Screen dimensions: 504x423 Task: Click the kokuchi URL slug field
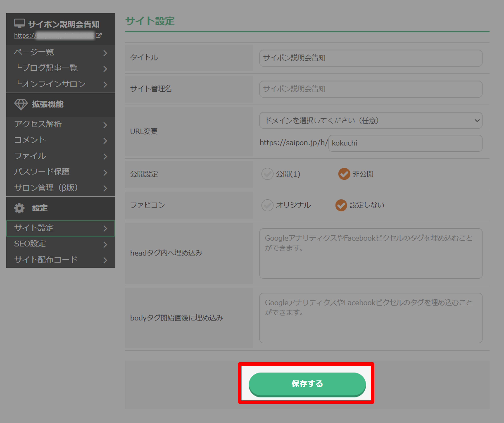tap(405, 143)
